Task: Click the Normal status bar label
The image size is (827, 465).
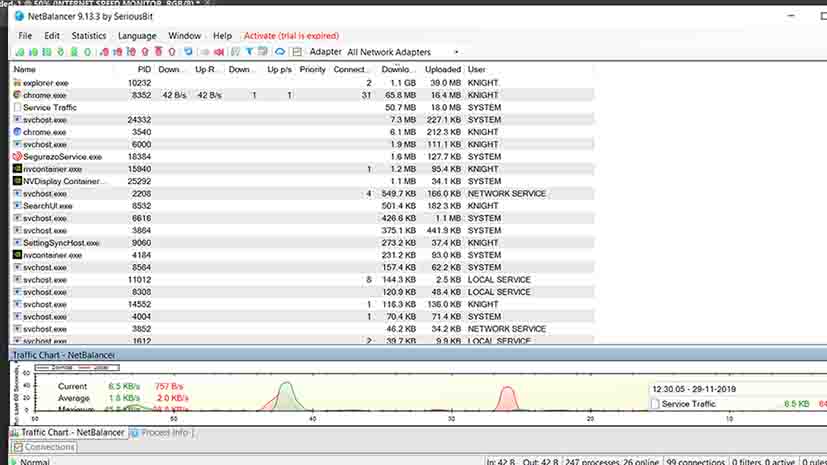Action: [x=34, y=462]
